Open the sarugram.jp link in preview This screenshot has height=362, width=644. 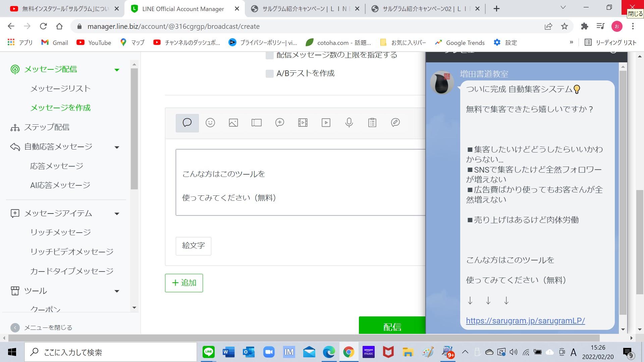(525, 321)
